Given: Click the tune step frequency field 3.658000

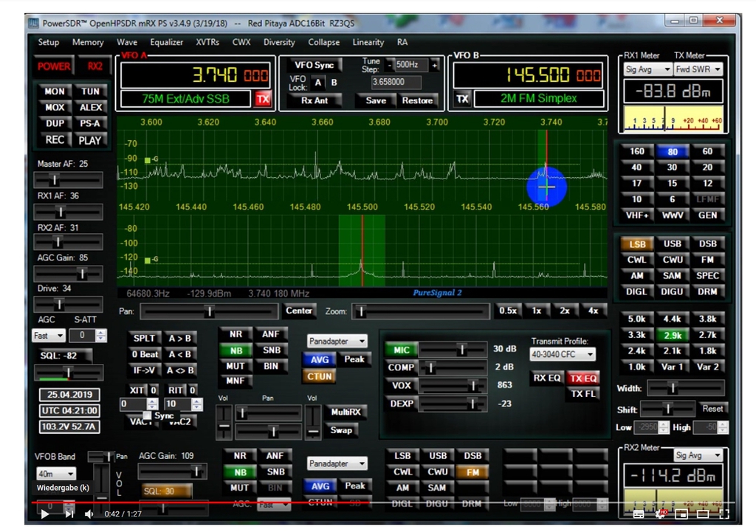Looking at the screenshot, I should click(x=396, y=83).
